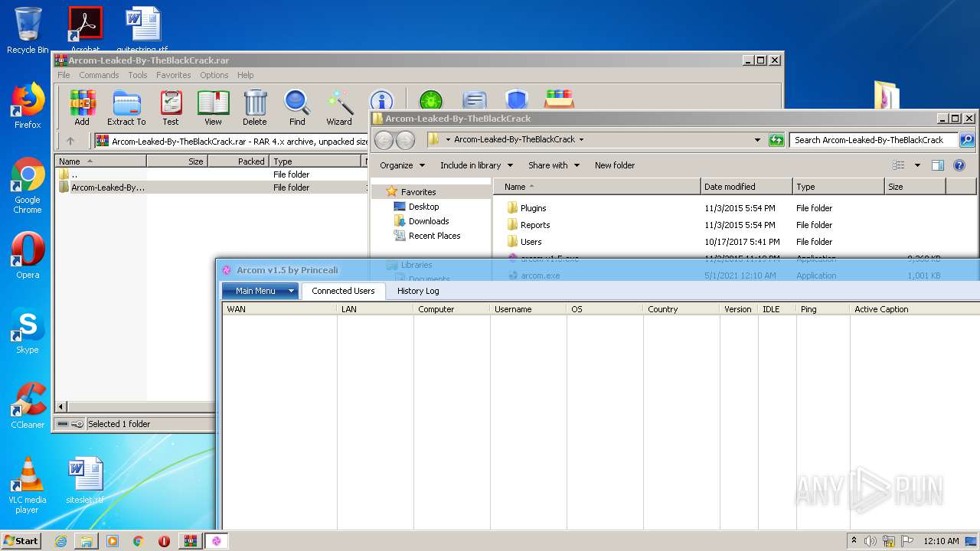Select the Users folder in Explorer
This screenshot has height=551, width=980.
(x=531, y=242)
